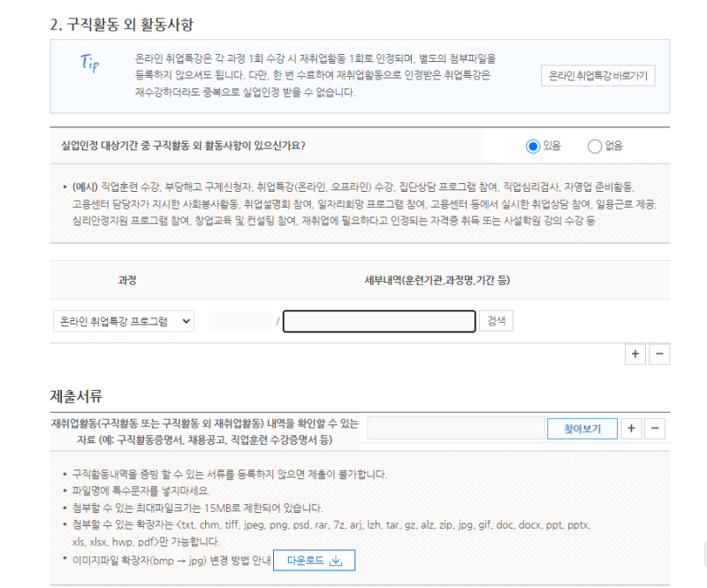
Task: Open the 온라인 취업특강 바로가기 link button
Action: click(598, 76)
